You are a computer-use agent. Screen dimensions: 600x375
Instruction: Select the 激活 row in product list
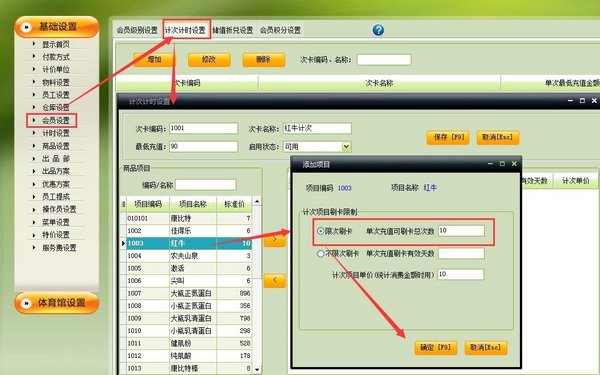(x=189, y=268)
